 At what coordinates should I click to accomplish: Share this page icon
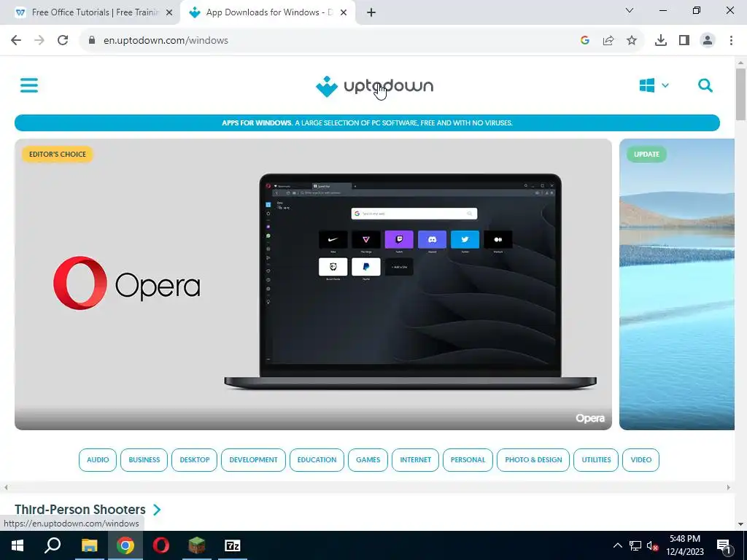(608, 41)
